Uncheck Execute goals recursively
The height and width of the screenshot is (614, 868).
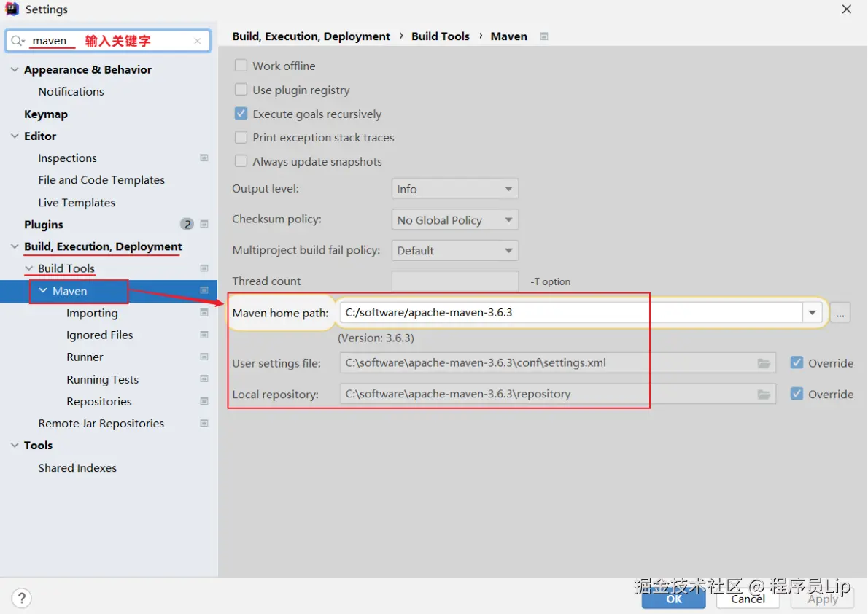(x=241, y=114)
